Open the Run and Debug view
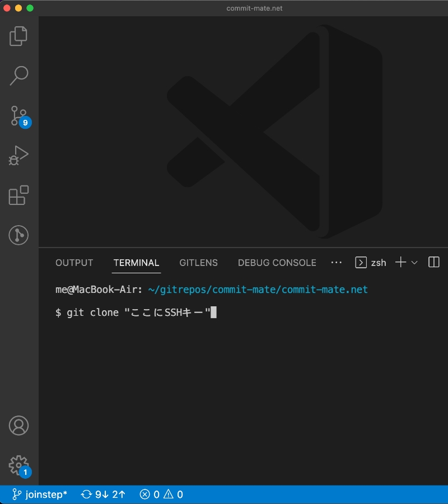 (18, 155)
